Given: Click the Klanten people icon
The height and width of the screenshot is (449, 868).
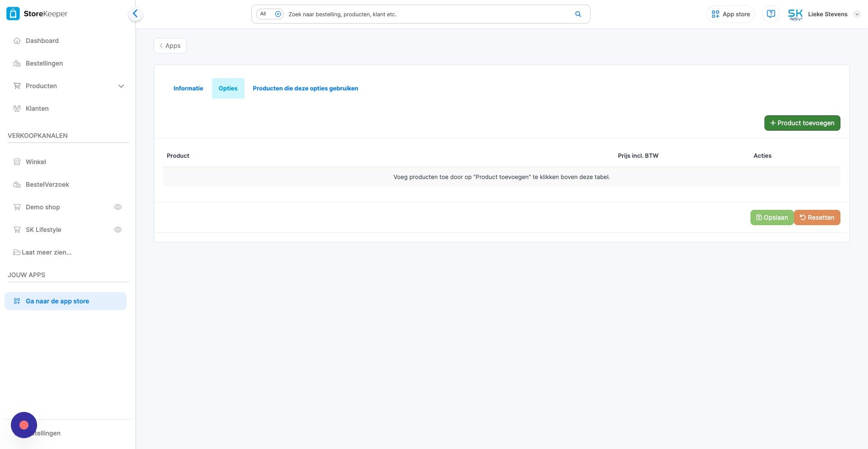Looking at the screenshot, I should pyautogui.click(x=17, y=109).
